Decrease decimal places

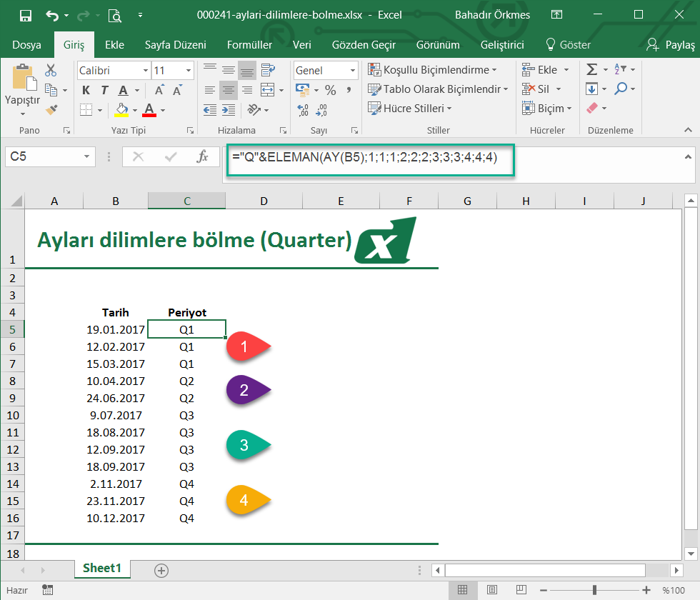point(321,110)
